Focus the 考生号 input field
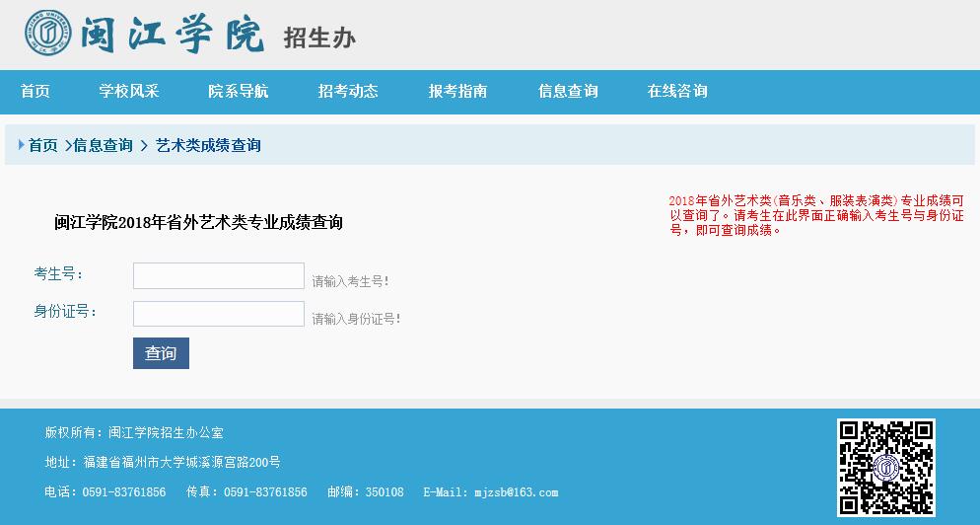 (x=219, y=276)
